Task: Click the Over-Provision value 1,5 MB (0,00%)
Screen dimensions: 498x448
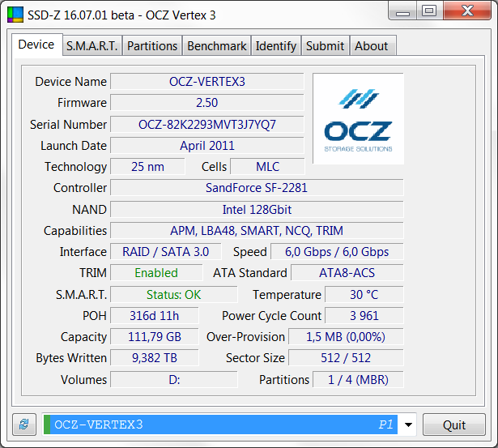Action: (x=346, y=337)
